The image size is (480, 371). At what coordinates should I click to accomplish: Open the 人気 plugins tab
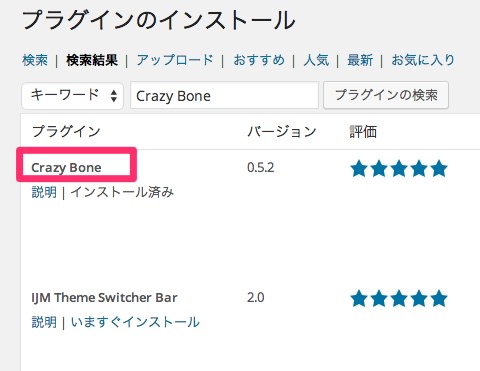pos(316,60)
